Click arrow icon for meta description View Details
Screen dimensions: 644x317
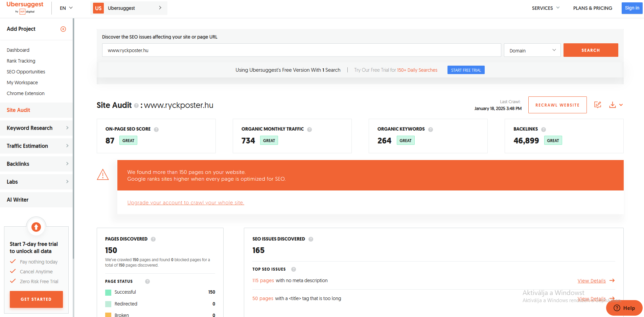(612, 280)
